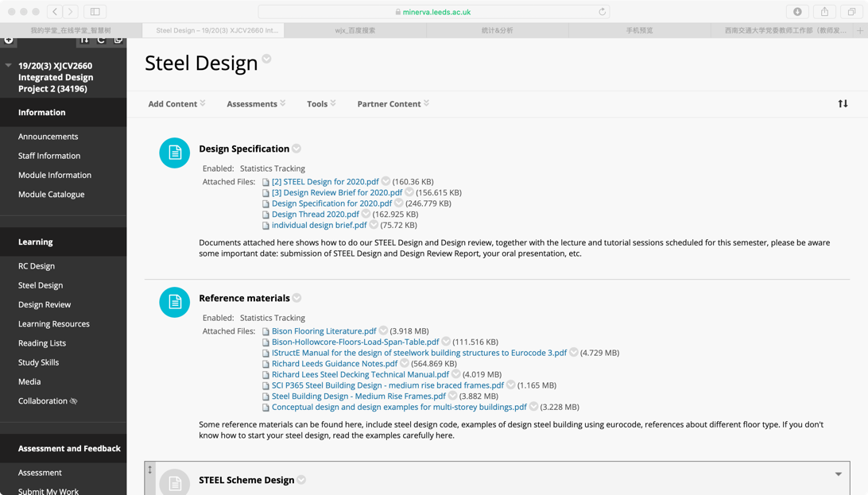Click the add menu item plus icon

coord(8,41)
